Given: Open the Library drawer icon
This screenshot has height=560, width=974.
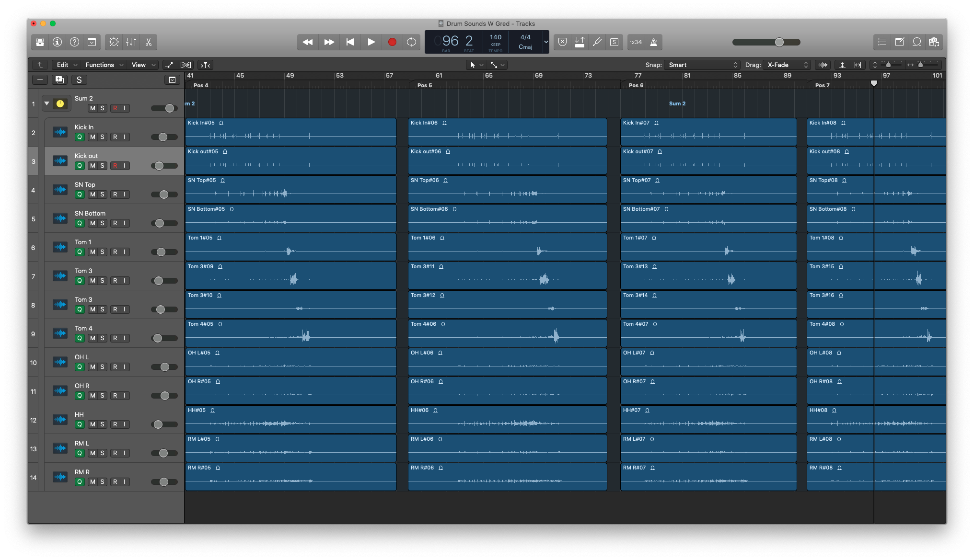Looking at the screenshot, I should coord(40,42).
